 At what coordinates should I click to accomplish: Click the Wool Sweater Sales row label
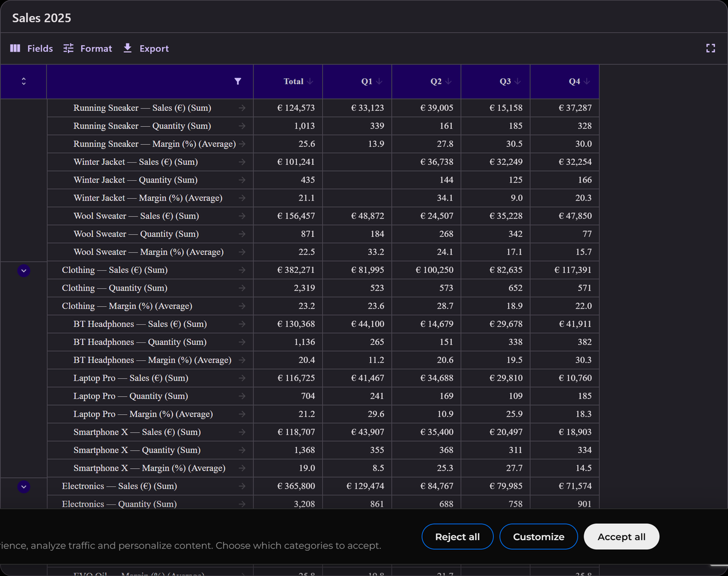[x=136, y=216]
